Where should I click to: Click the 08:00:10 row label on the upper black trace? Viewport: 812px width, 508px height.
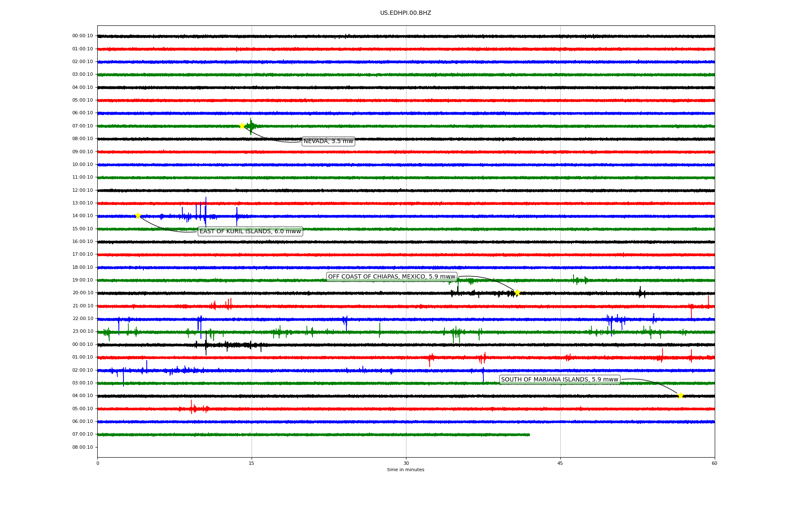pos(82,139)
